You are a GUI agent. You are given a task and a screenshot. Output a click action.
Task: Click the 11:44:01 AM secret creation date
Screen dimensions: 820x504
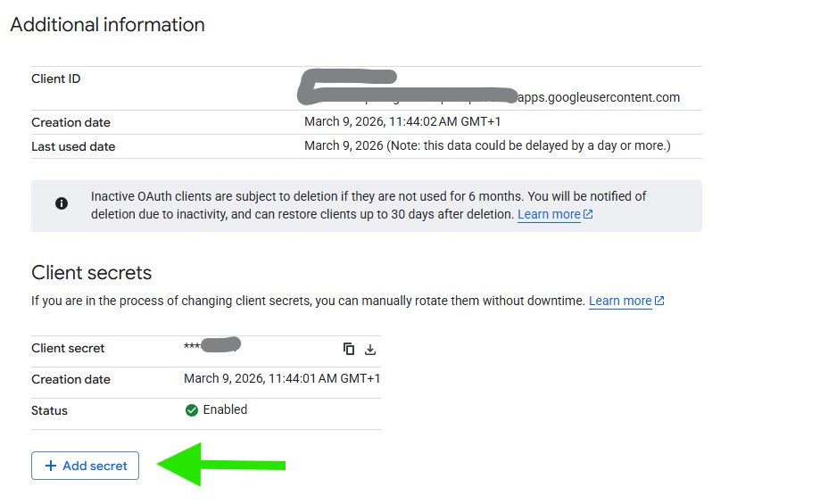pyautogui.click(x=282, y=378)
